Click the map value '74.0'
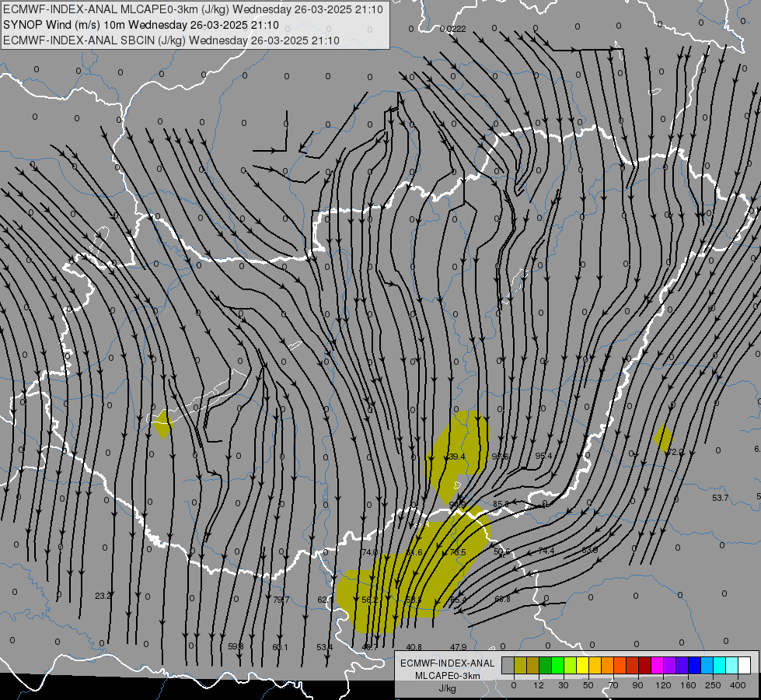Screen dimensions: 761x700 pyautogui.click(x=369, y=552)
